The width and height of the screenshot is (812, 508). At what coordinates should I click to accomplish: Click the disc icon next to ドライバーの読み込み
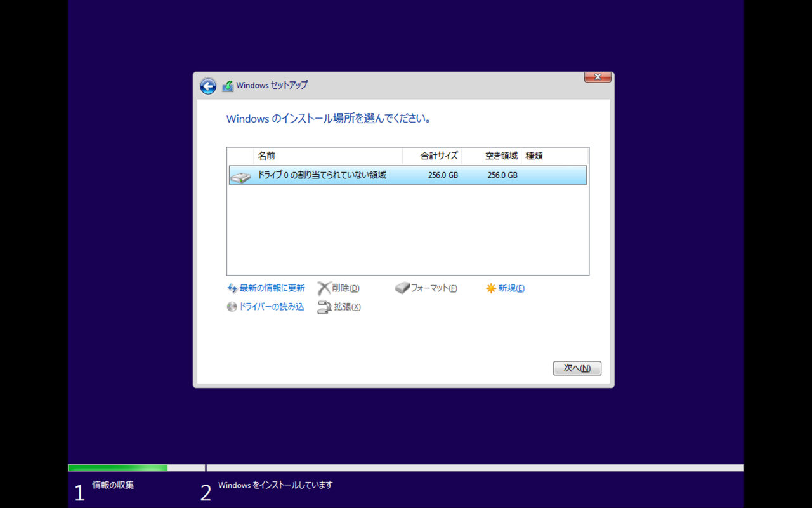click(232, 307)
